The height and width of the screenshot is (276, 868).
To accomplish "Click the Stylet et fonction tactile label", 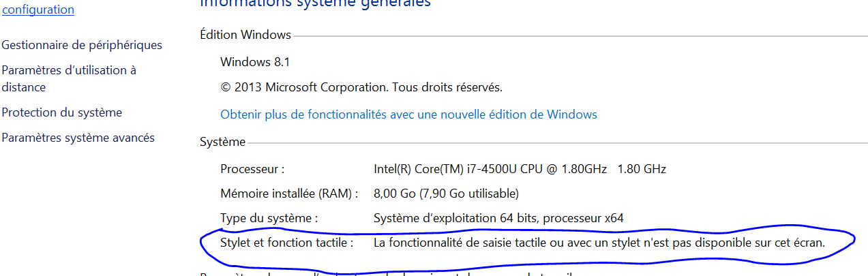I will tap(287, 243).
